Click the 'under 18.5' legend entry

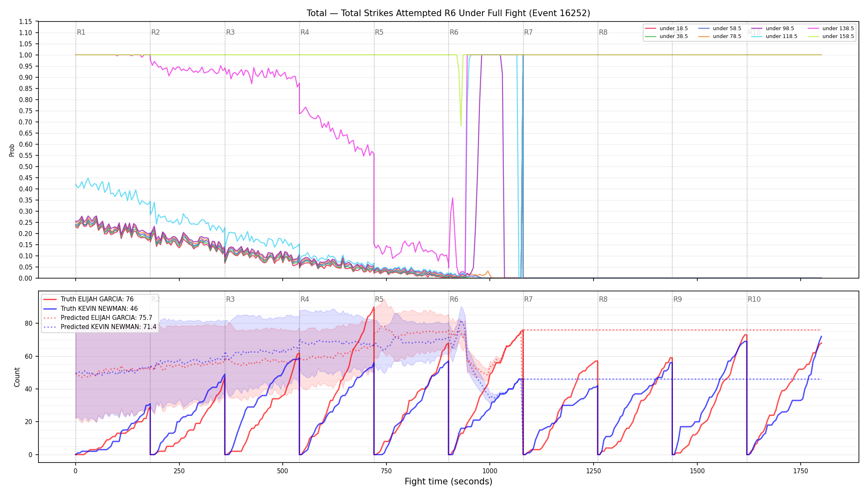(666, 29)
